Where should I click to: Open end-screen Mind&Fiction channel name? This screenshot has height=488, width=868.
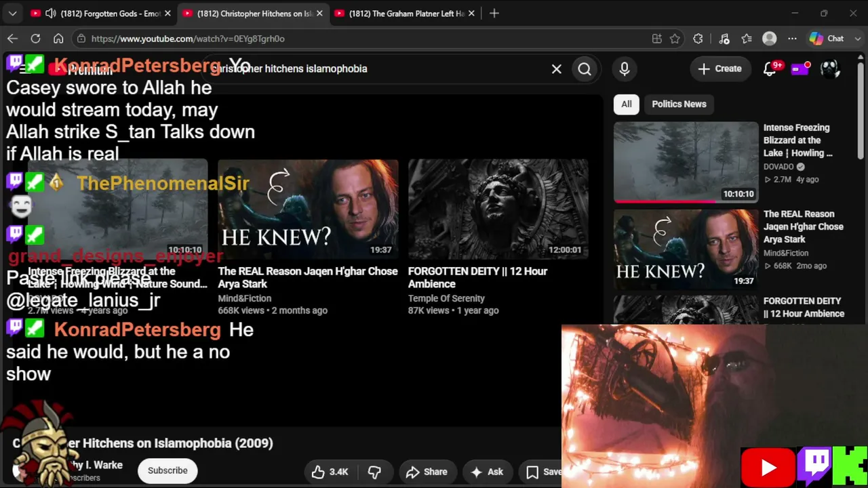244,298
